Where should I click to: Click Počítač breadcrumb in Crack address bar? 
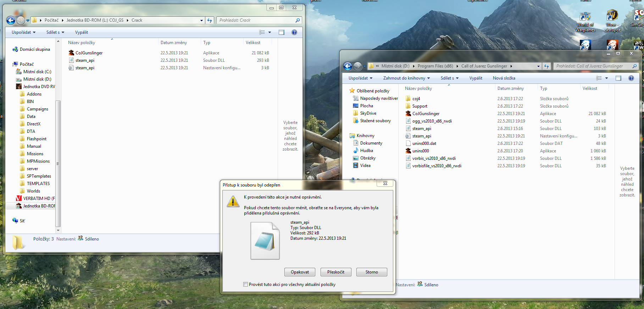[x=51, y=20]
